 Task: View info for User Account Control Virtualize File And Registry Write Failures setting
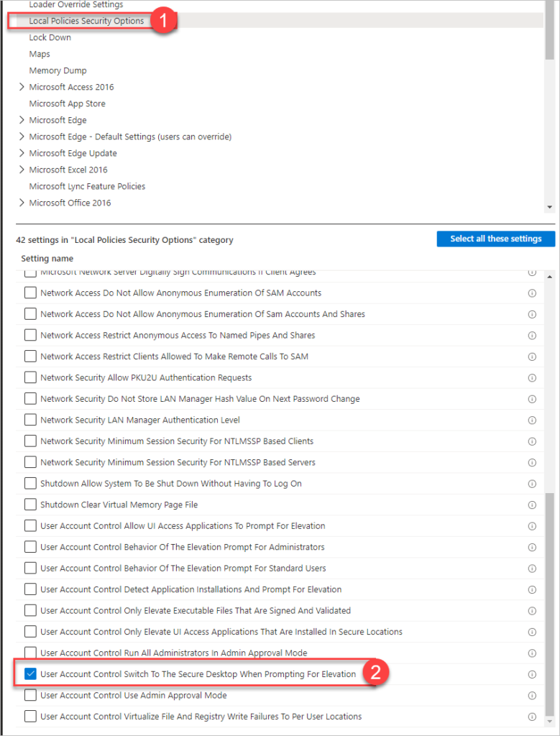(x=532, y=716)
